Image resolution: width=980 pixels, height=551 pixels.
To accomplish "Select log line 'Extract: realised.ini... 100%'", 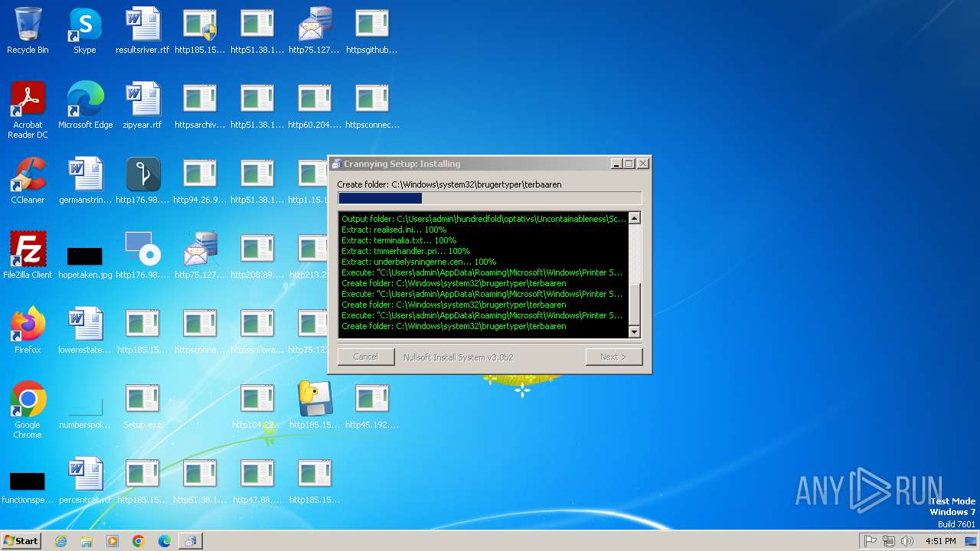I will [394, 230].
